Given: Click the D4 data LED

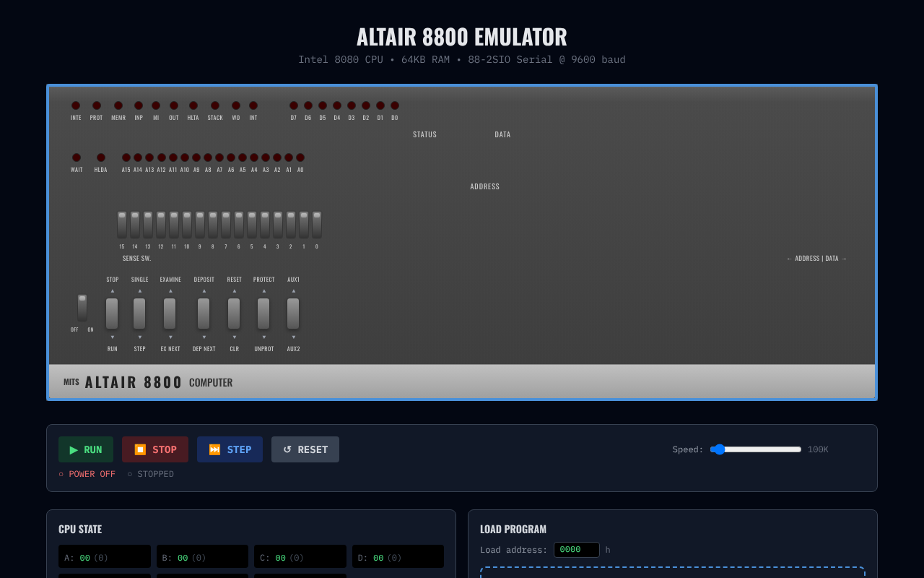Looking at the screenshot, I should [337, 105].
